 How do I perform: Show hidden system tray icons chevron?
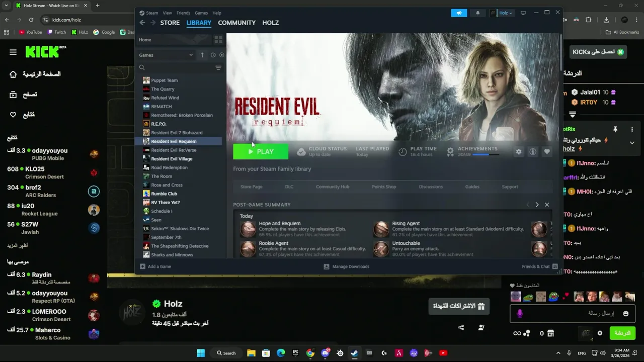click(558, 353)
